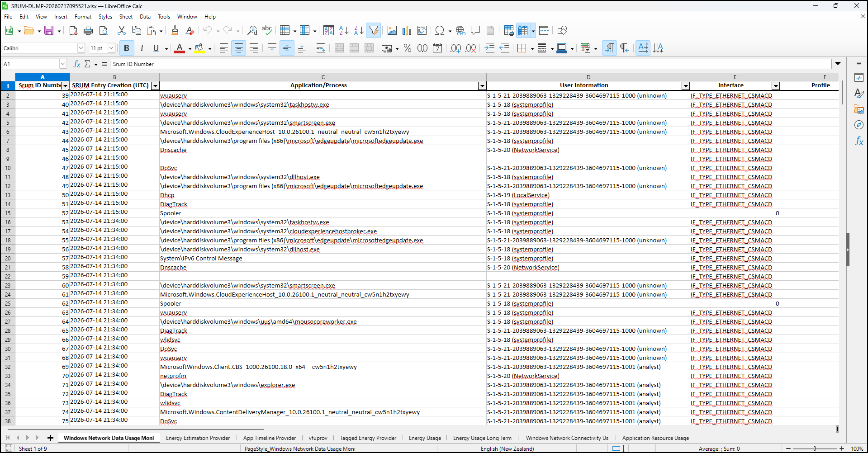Add a new sheet with plus button
Screen dimensions: 868x453
[50, 438]
